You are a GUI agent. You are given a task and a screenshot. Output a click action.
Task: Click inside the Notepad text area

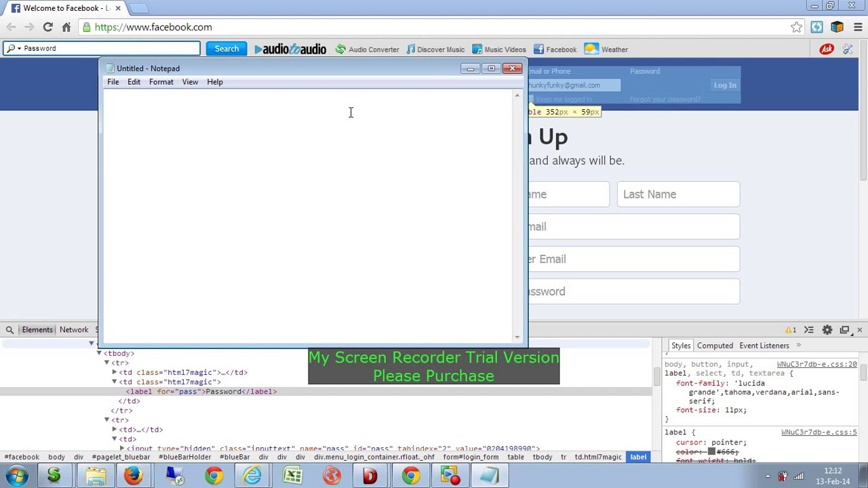[308, 216]
